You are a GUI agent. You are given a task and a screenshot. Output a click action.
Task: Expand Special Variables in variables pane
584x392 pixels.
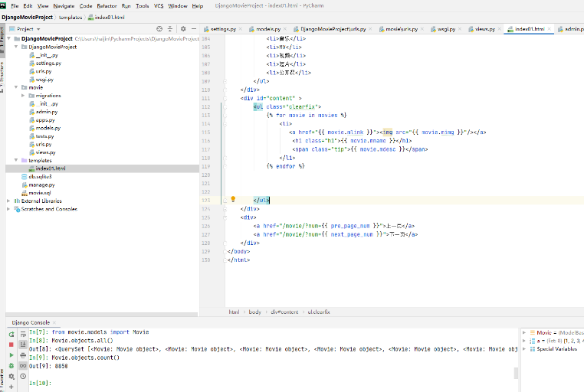pyautogui.click(x=524, y=349)
